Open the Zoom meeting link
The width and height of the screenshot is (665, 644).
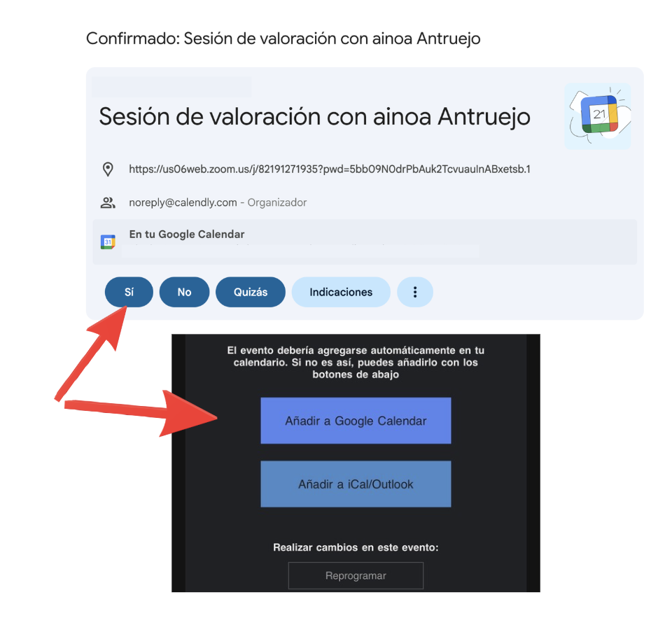(x=330, y=169)
